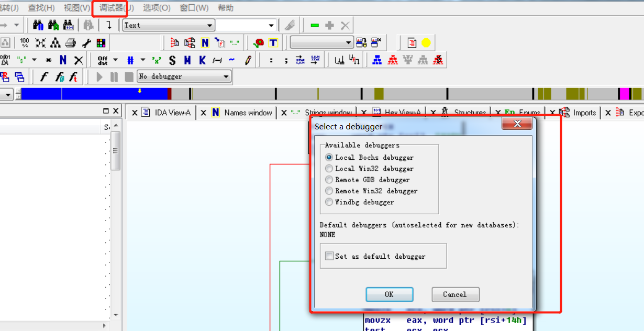Click the black S string icon
Viewport: 644px width, 331px height.
tap(172, 60)
